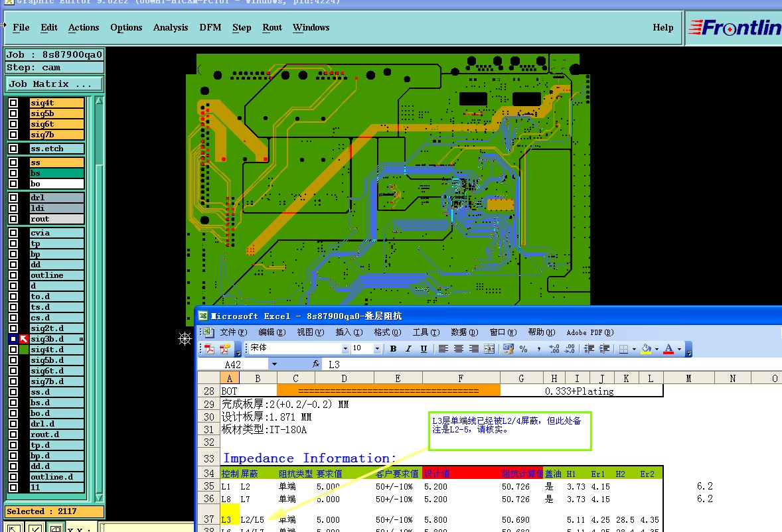Click the layer list scroll up arrow

[99, 101]
